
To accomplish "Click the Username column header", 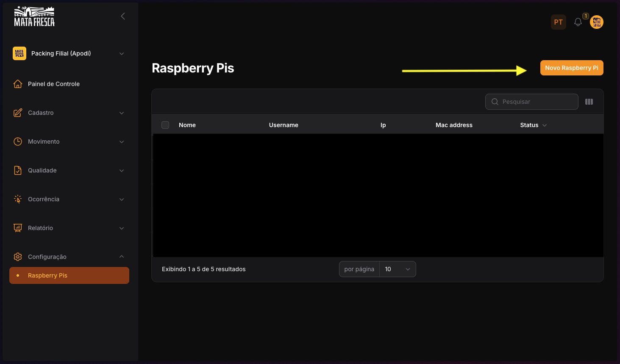I will (x=284, y=125).
